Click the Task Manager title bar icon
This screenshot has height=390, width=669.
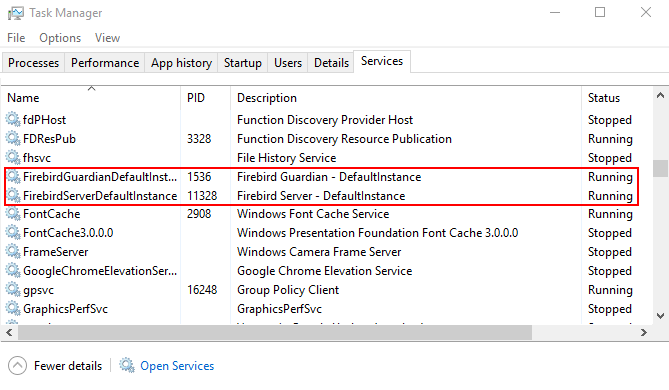click(x=15, y=13)
